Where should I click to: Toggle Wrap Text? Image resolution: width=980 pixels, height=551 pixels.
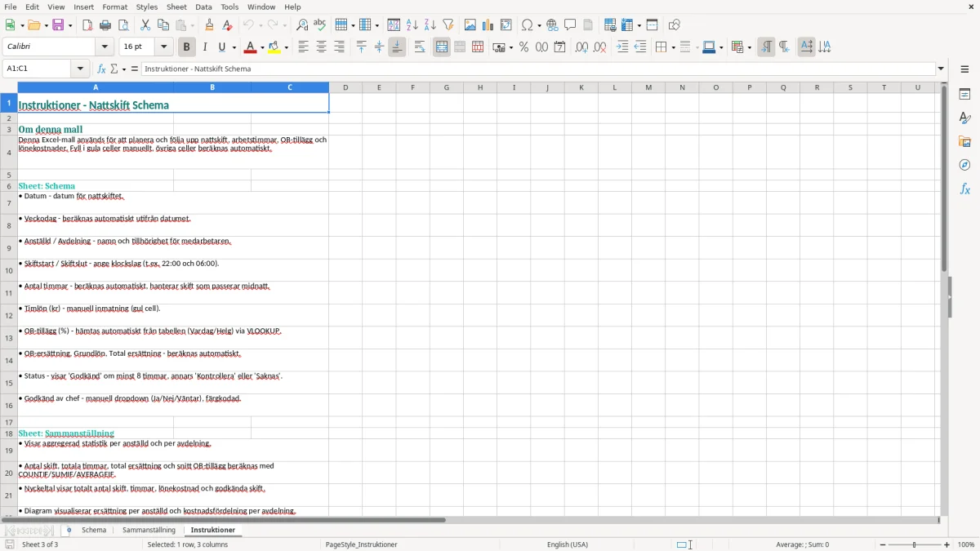point(419,47)
